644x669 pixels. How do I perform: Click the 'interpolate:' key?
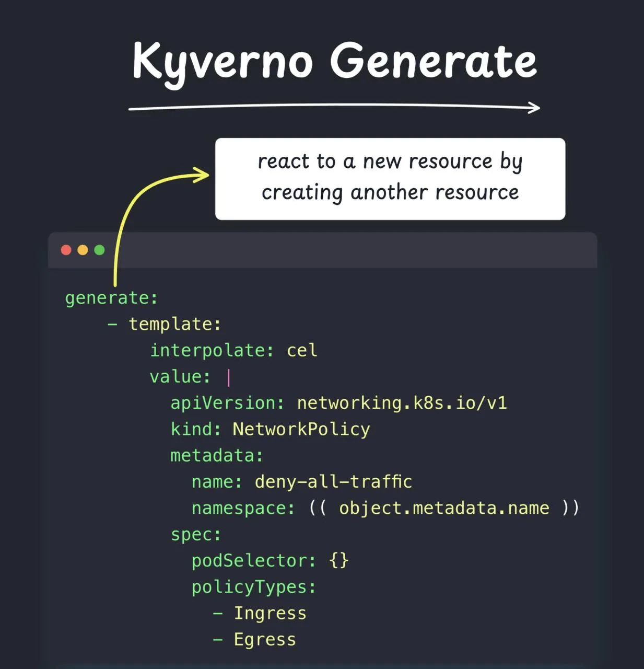212,350
